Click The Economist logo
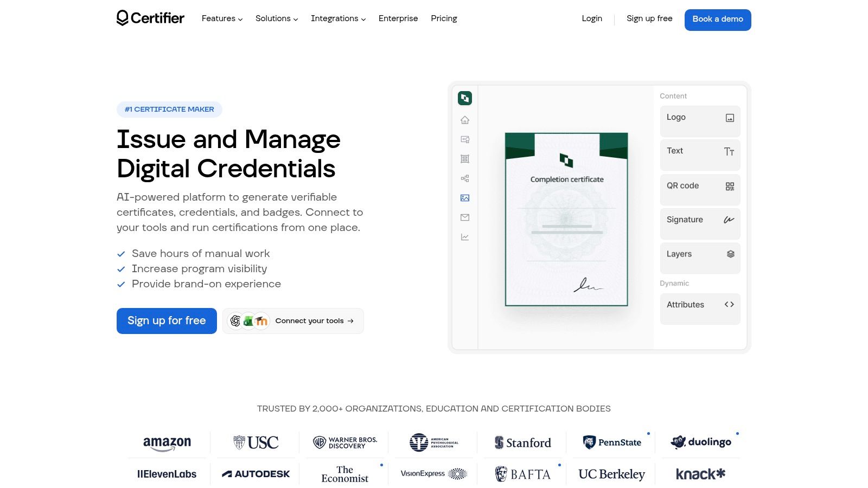Screen dimensions: 868x488 click(345, 474)
